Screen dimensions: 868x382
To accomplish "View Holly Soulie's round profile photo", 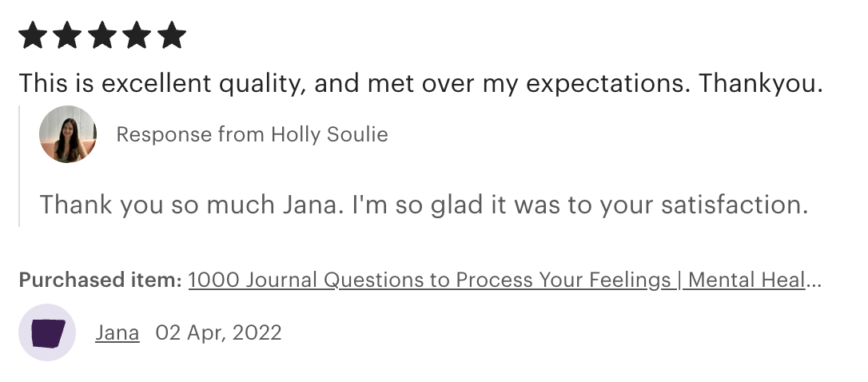I will 67,134.
